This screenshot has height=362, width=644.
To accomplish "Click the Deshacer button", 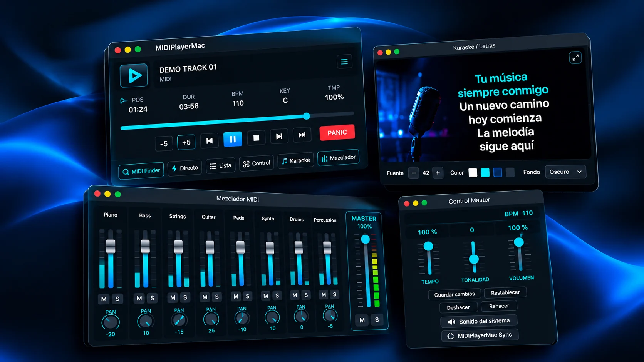I will pos(458,307).
